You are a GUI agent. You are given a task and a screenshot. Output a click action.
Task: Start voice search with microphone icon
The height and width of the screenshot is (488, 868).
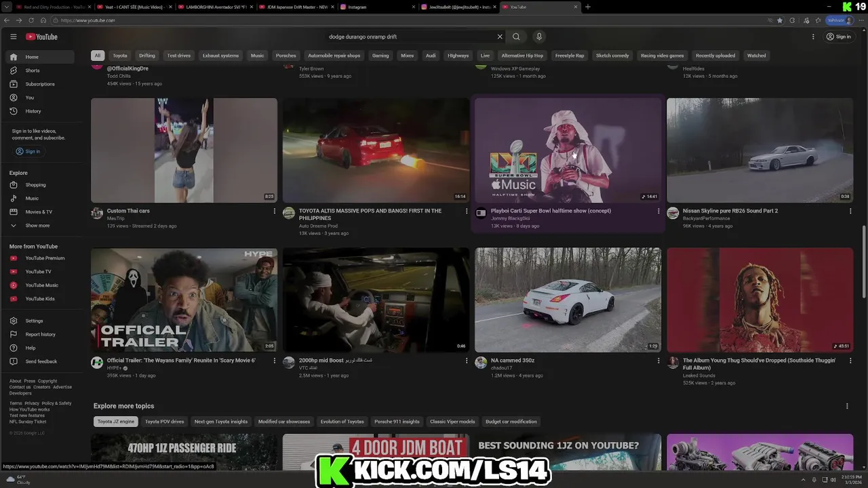539,37
